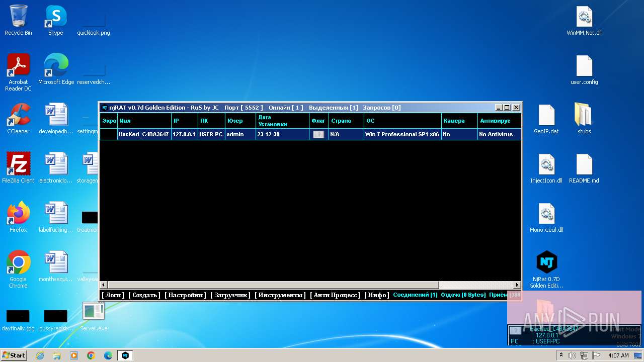Viewport: 644px width, 362px height.
Task: Click the volume icon in the system tray
Action: (x=572, y=355)
